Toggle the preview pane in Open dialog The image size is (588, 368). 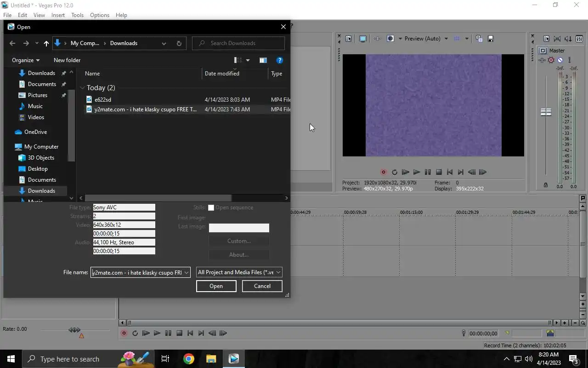tap(263, 60)
